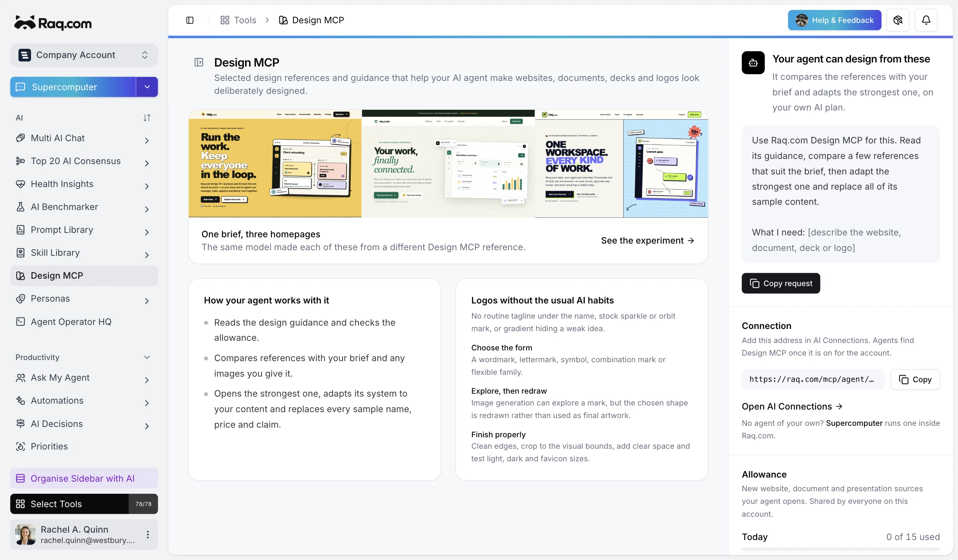Open the Supercomputer dropdown arrow
The height and width of the screenshot is (560, 958).
[147, 87]
